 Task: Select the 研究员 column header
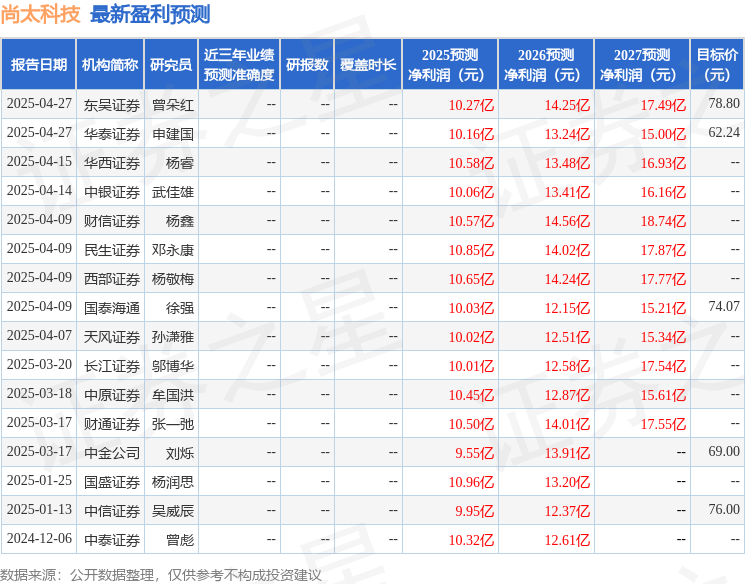point(171,65)
